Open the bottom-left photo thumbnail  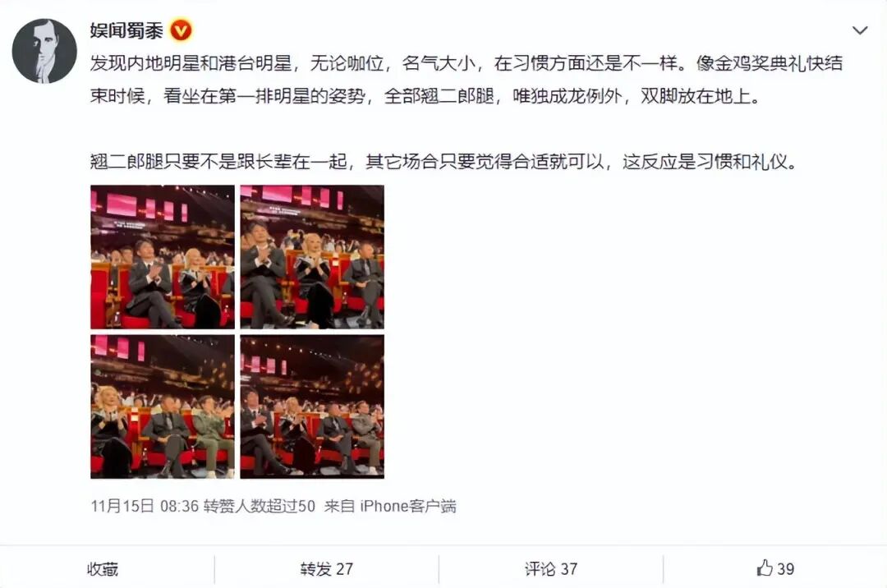coord(163,407)
